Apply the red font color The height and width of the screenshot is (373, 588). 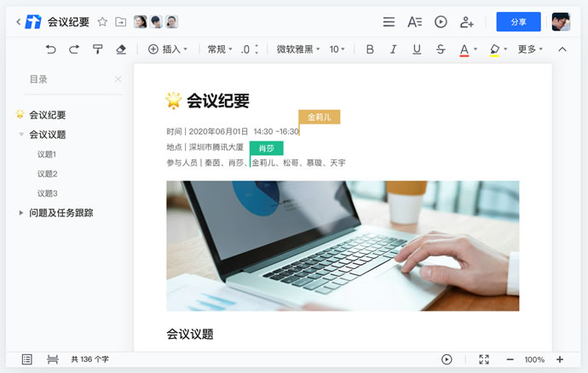(464, 50)
